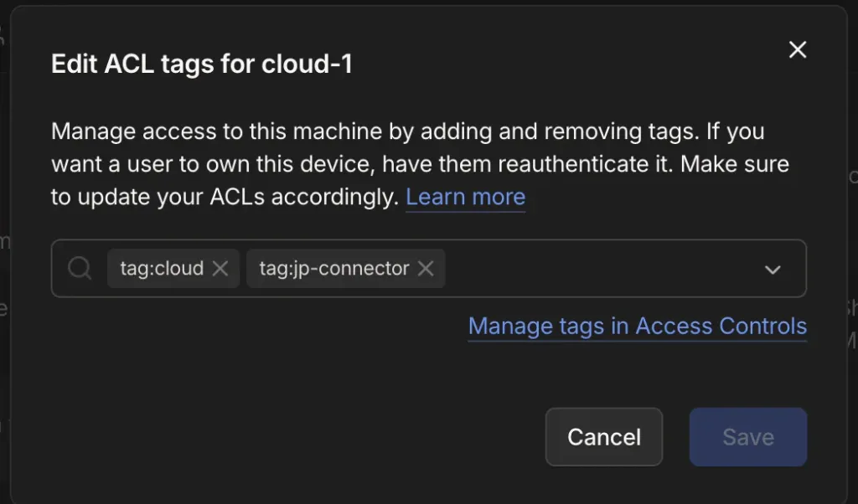858x504 pixels.
Task: Select the tag:jp-connector chip label
Action: coord(333,269)
